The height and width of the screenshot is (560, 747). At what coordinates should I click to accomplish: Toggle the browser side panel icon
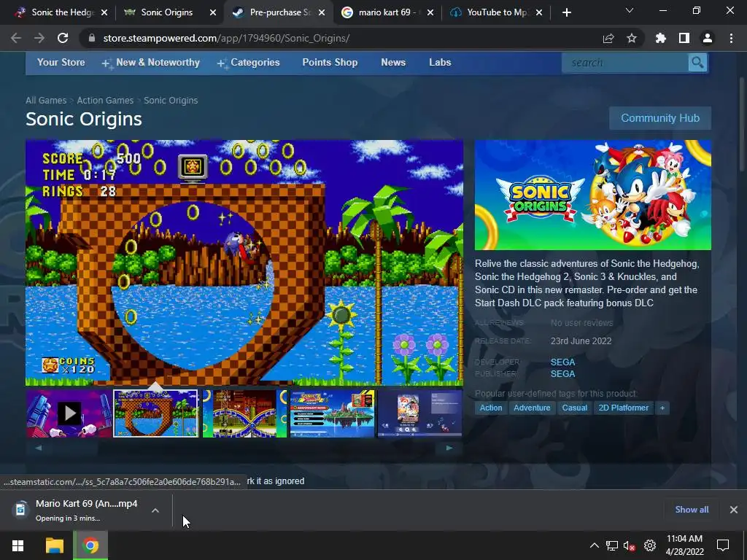684,38
